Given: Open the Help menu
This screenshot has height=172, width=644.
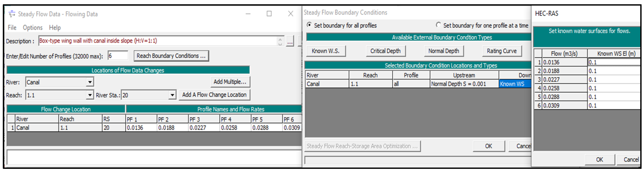Looking at the screenshot, I should click(x=55, y=27).
